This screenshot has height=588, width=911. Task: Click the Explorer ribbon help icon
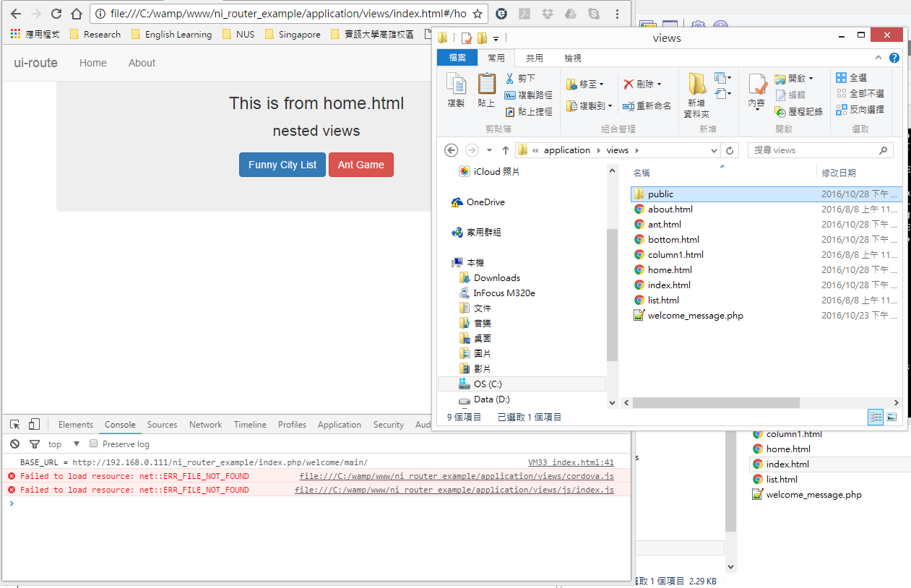click(894, 58)
